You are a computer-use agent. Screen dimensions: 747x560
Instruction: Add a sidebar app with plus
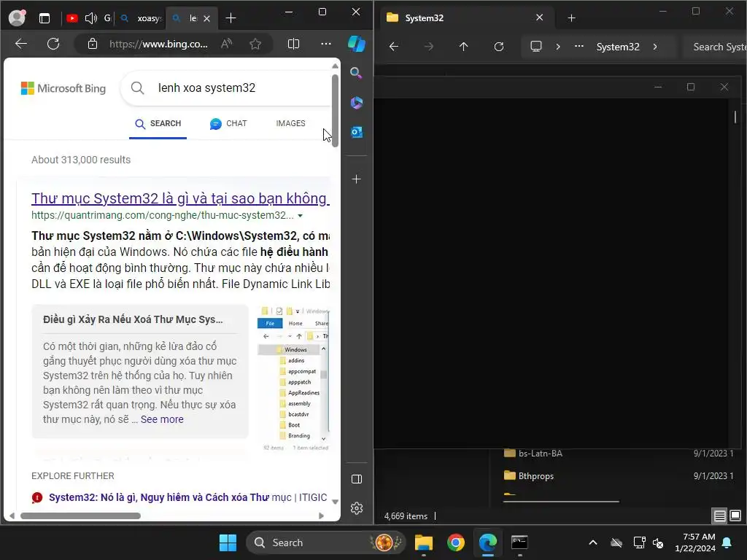coord(356,179)
